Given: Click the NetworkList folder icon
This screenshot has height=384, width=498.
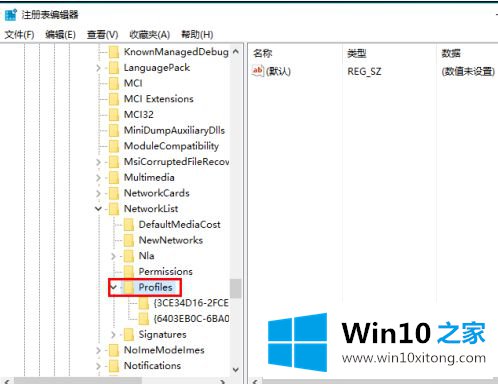Looking at the screenshot, I should 114,209.
